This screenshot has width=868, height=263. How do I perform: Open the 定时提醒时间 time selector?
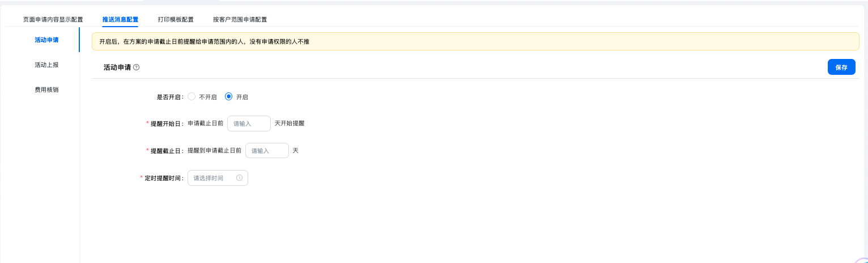point(214,178)
